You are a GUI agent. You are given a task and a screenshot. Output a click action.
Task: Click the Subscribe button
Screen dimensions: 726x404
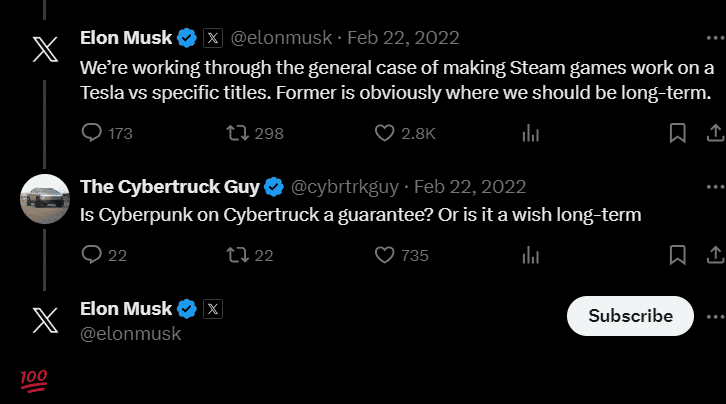630,316
